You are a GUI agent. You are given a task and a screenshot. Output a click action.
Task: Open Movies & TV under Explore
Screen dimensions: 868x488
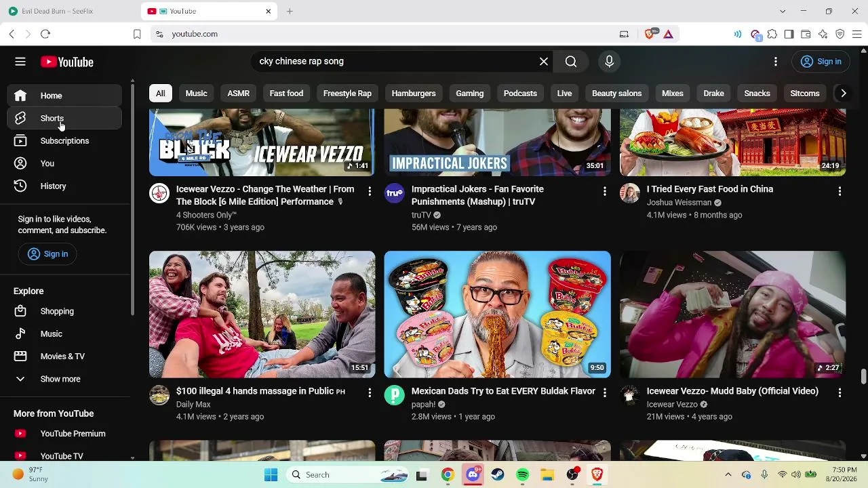tap(65, 357)
